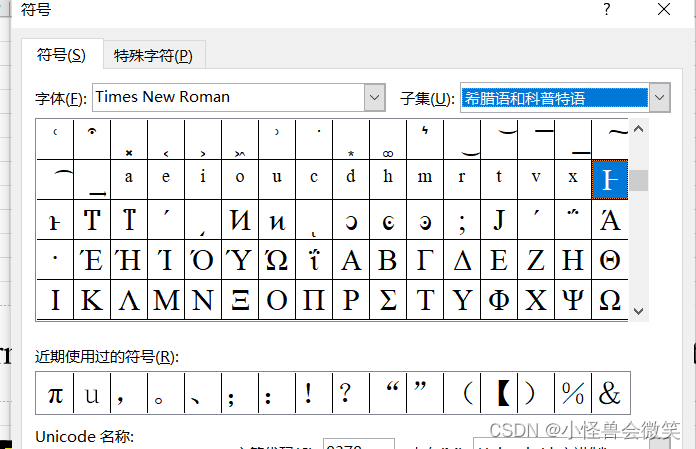This screenshot has height=449, width=696.
Task: Insert u from recently used symbols row
Action: point(92,393)
